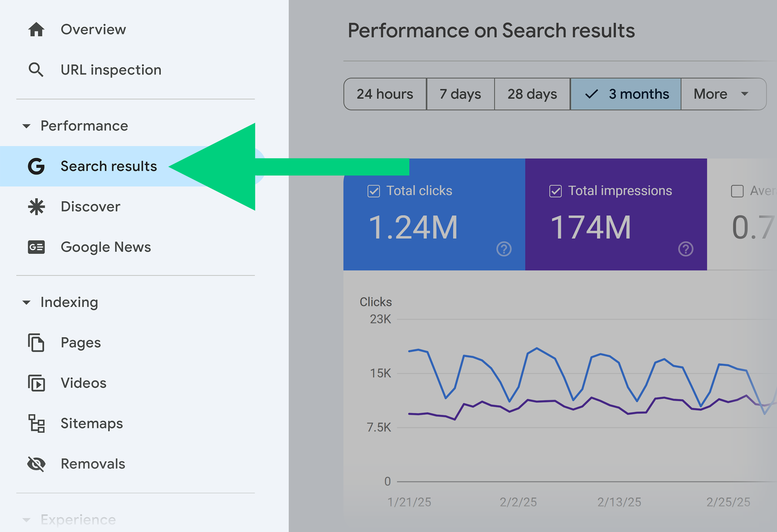
Task: Click the Google News icon
Action: pyautogui.click(x=36, y=247)
